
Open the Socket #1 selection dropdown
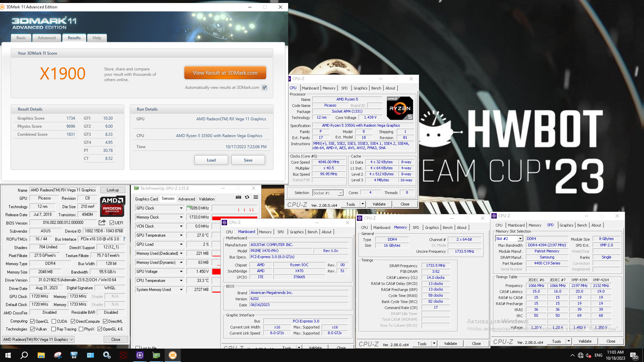(328, 193)
